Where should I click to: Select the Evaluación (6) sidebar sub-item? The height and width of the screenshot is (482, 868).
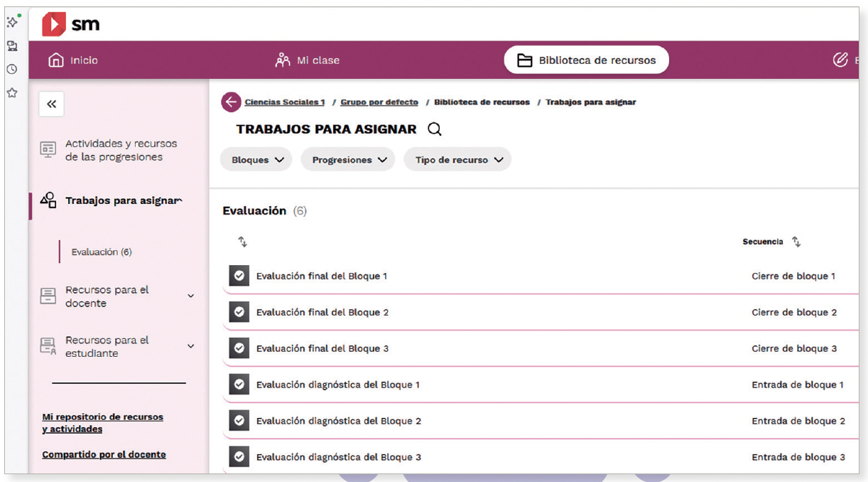[102, 252]
